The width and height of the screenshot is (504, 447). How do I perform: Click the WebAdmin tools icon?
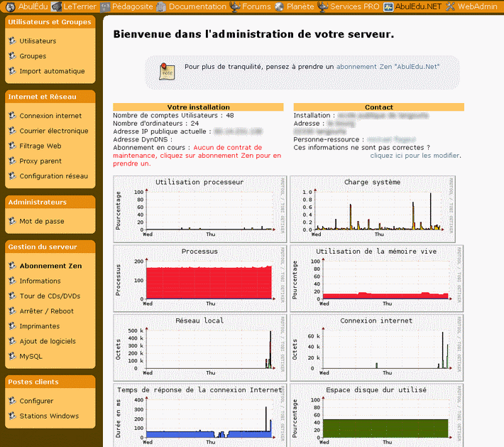point(450,6)
